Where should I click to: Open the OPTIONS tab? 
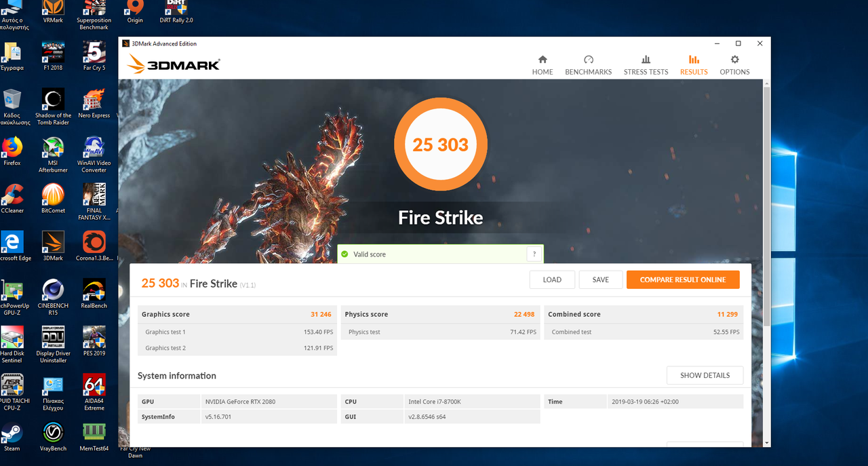pos(734,65)
